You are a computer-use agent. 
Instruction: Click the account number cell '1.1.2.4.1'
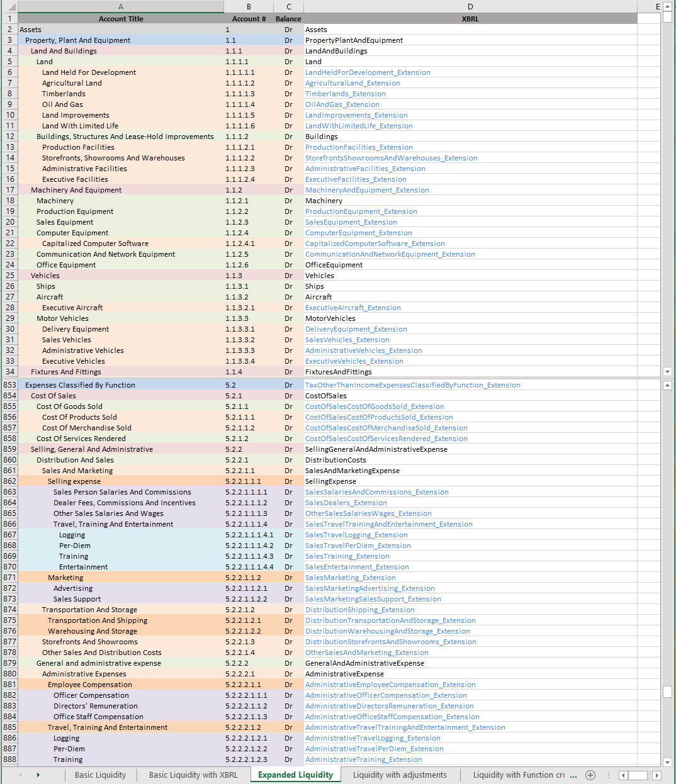point(249,244)
